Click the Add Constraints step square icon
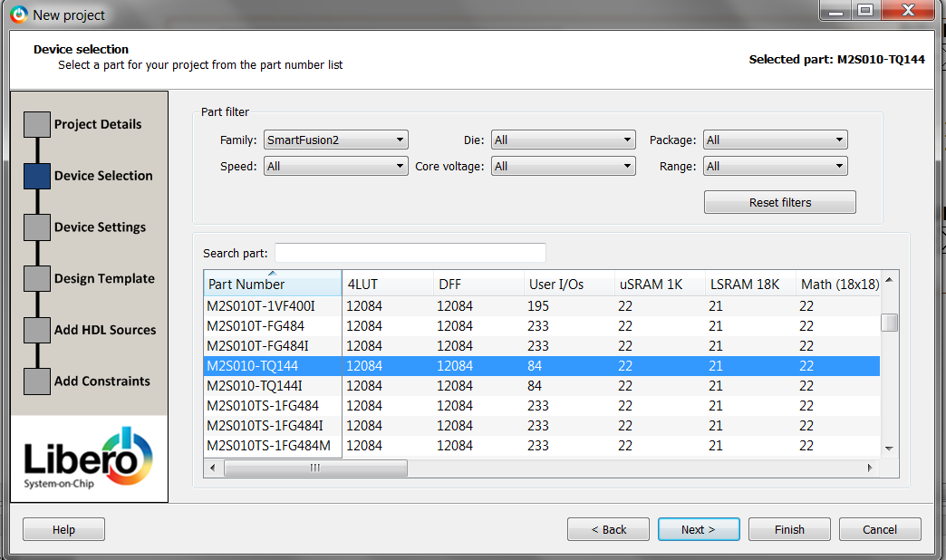Viewport: 946px width, 560px height. [37, 381]
